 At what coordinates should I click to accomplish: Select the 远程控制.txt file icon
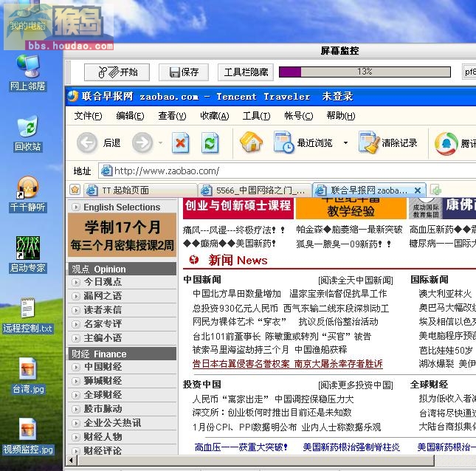[x=27, y=316]
